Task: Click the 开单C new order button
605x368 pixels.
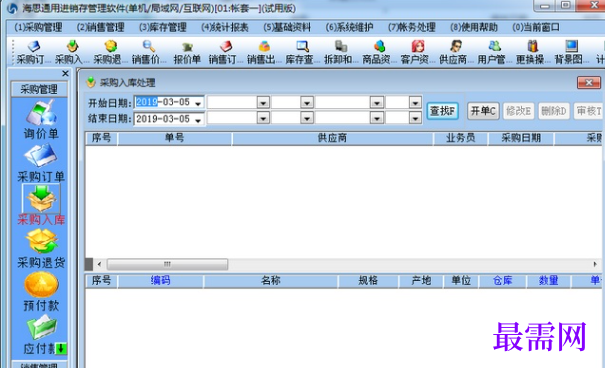Action: pyautogui.click(x=483, y=111)
